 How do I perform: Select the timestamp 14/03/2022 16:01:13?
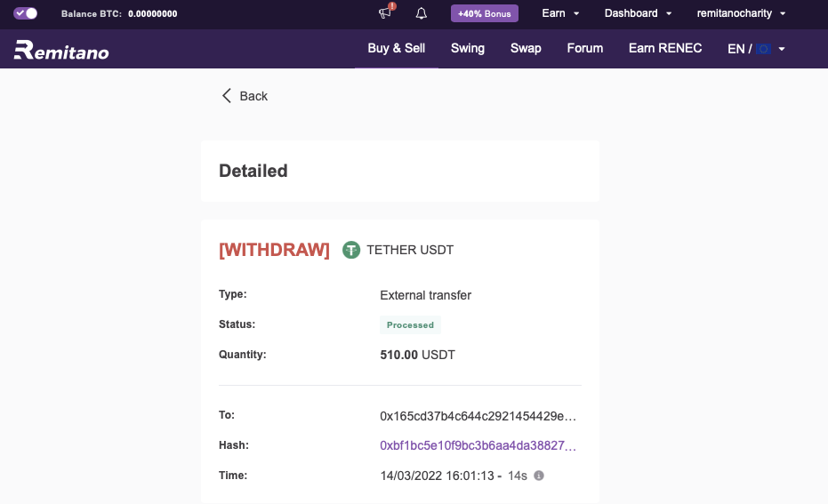(438, 476)
